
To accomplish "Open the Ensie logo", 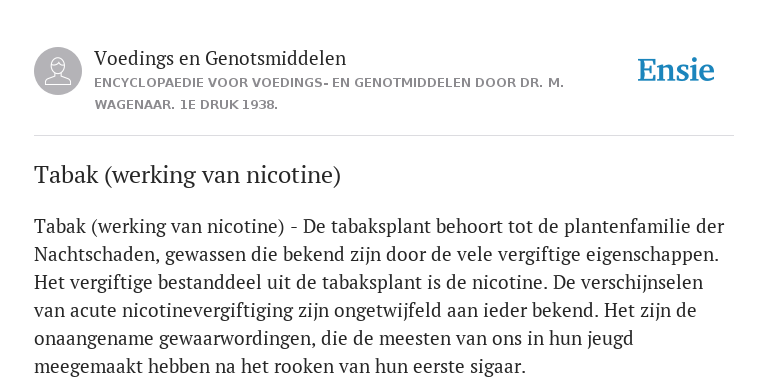I will tap(676, 71).
